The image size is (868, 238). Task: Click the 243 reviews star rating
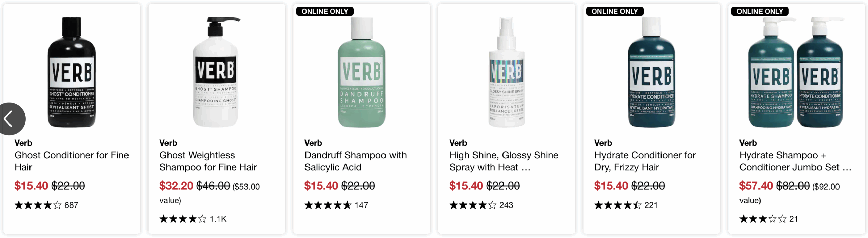473,205
